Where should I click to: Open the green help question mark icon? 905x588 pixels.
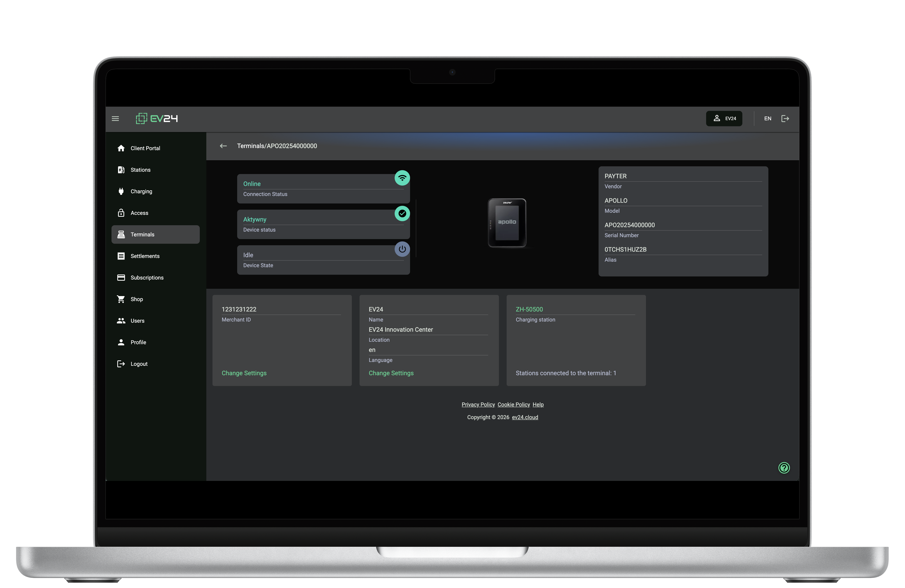[x=784, y=468]
